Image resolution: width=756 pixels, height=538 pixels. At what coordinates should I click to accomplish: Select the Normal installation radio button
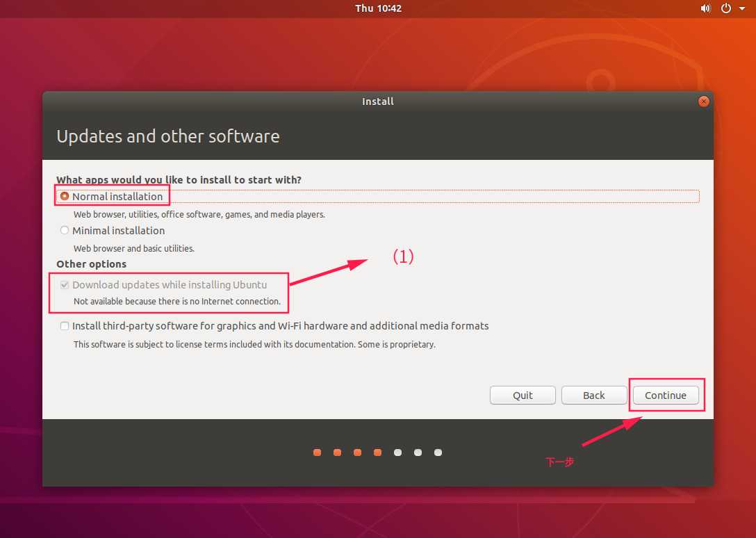[x=65, y=197]
